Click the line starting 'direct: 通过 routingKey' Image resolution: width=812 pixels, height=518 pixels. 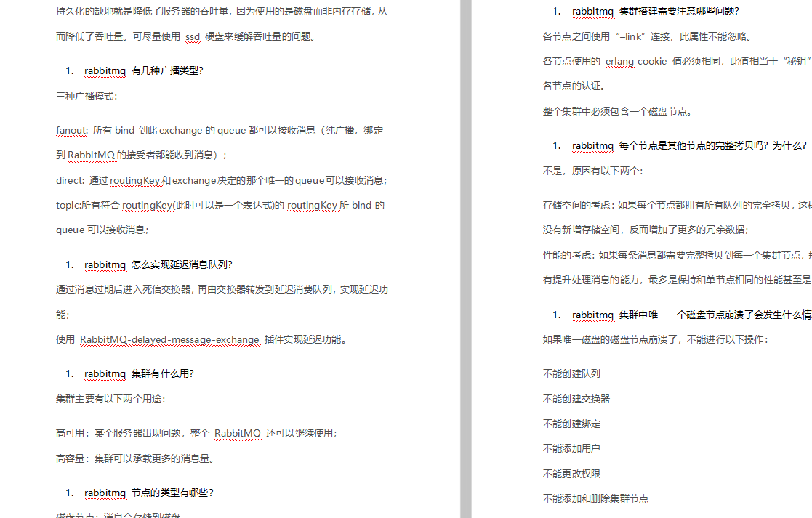(222, 181)
